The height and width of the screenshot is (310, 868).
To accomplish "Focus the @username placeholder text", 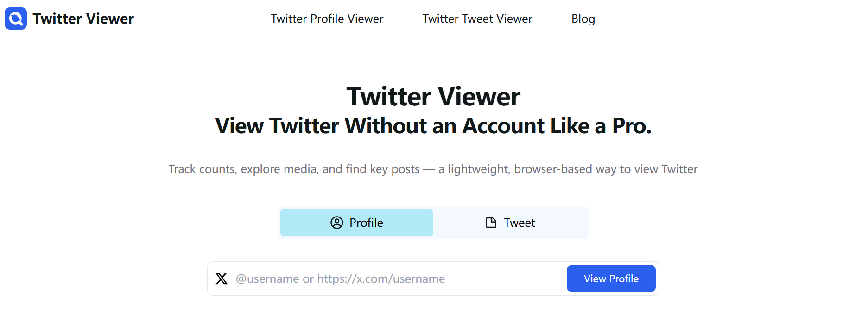I will coord(267,279).
